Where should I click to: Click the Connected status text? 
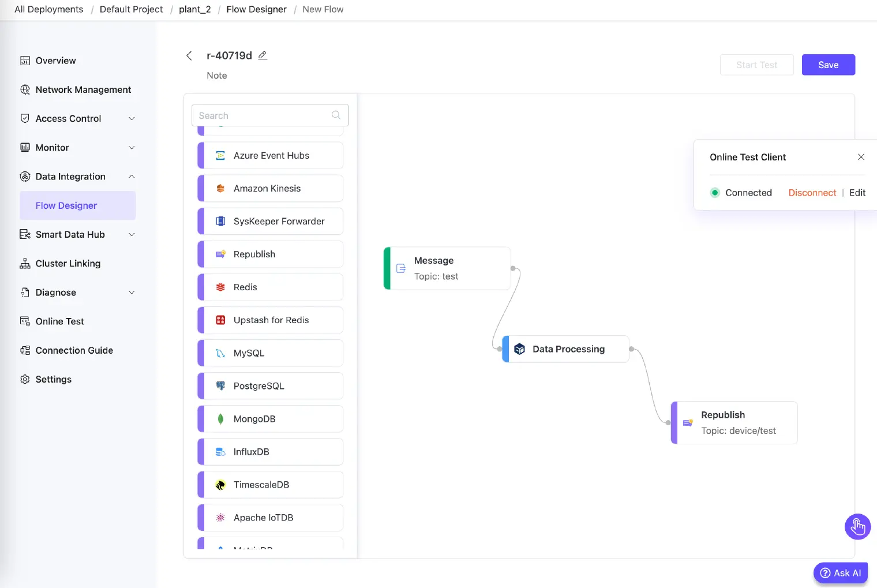pos(748,193)
